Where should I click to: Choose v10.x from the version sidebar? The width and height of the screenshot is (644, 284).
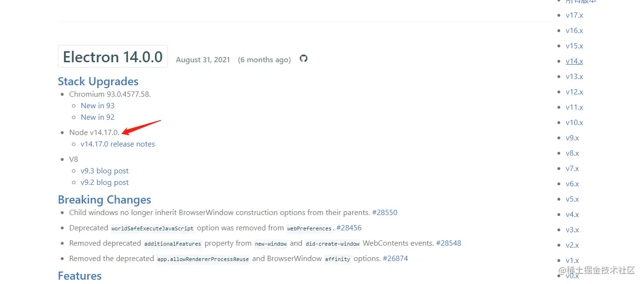point(574,122)
